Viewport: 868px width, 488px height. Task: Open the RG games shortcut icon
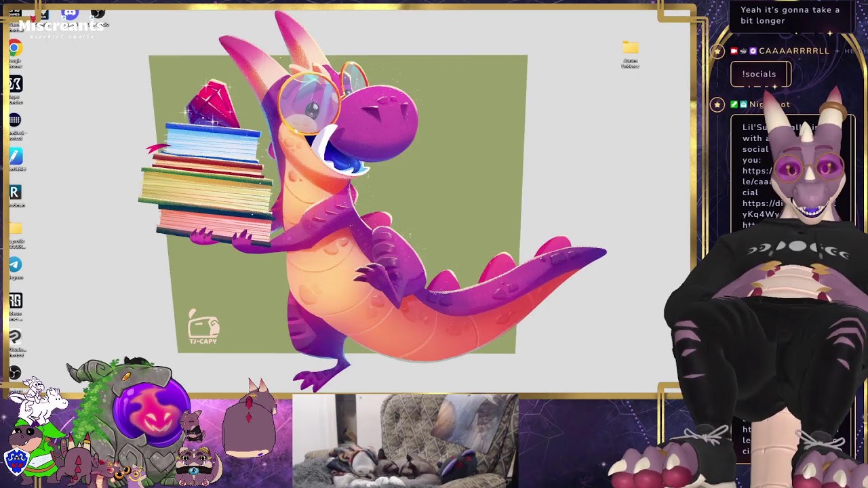15,301
